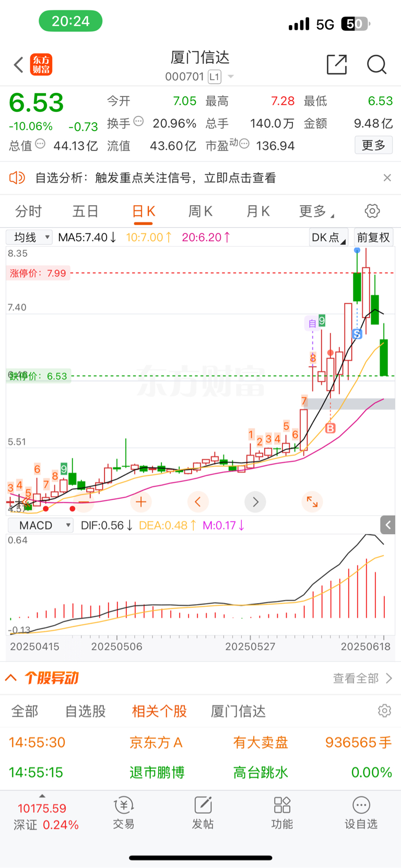Select the 厦门信达 filter tab
This screenshot has height=868, width=401.
[238, 711]
